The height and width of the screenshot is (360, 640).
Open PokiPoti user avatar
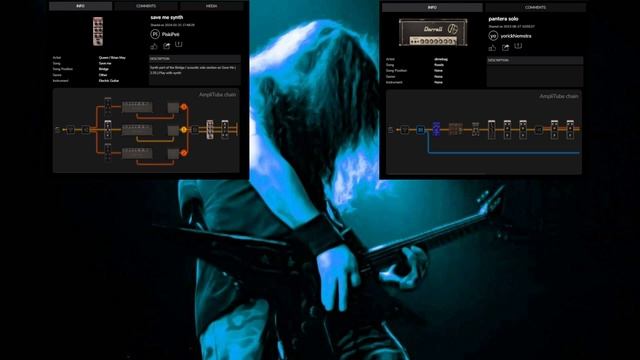pyautogui.click(x=155, y=34)
